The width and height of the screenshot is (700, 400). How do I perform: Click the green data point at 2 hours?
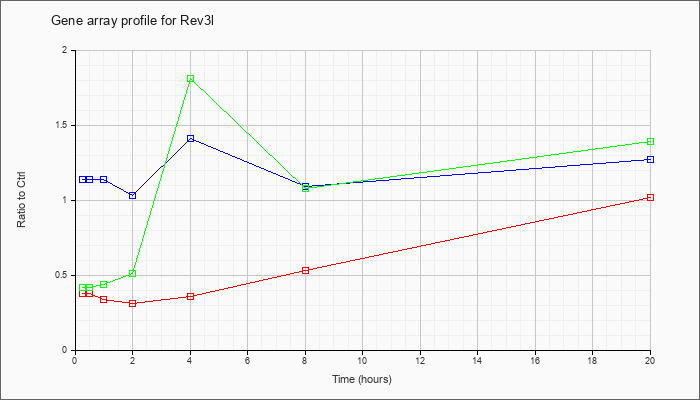[133, 273]
